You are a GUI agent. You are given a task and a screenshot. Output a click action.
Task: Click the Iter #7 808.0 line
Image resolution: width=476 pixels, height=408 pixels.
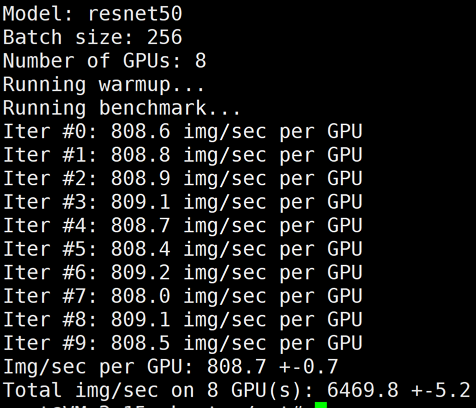(183, 296)
